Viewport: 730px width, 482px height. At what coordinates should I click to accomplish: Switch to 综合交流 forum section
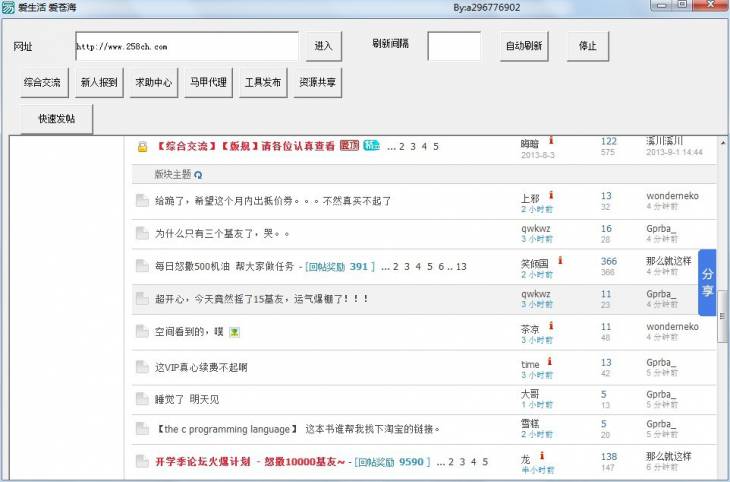[x=43, y=83]
